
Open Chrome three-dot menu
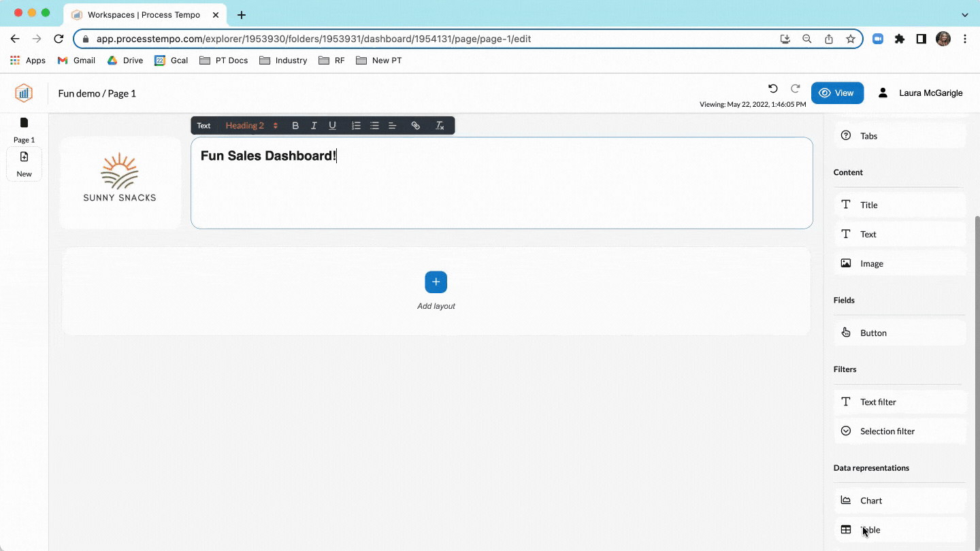[965, 39]
